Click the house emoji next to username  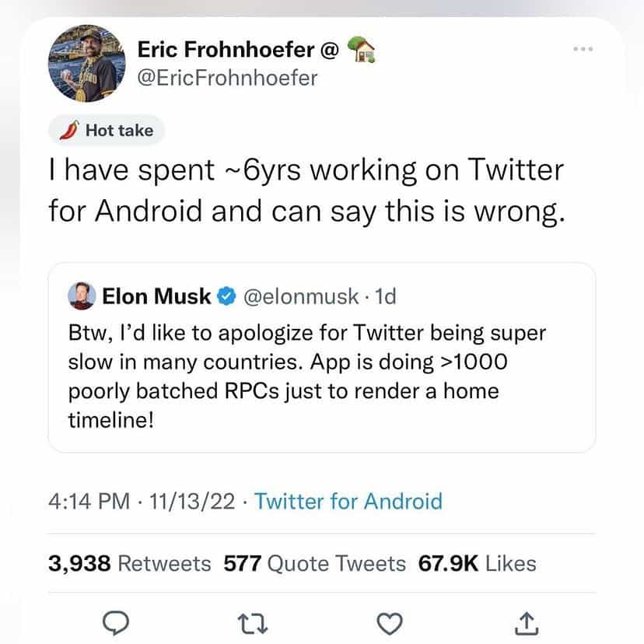[362, 51]
